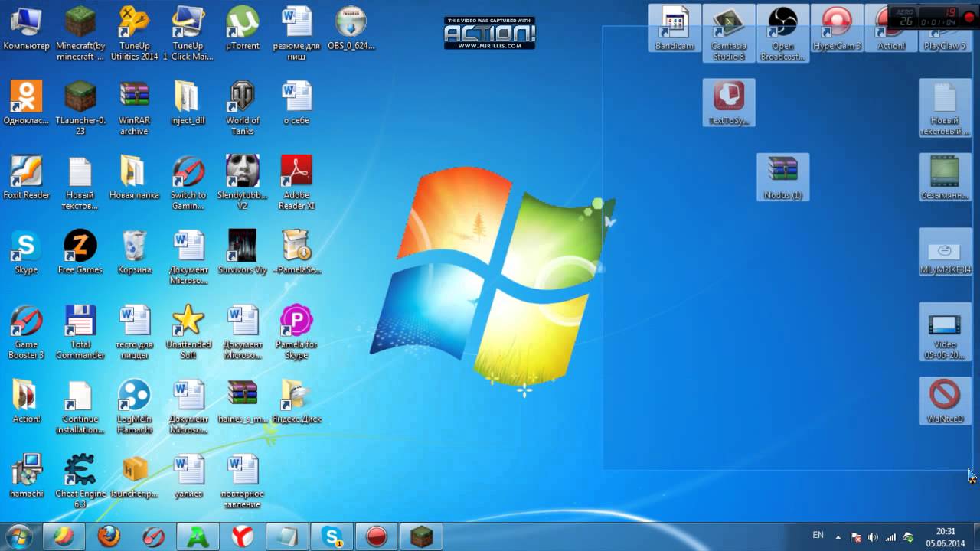Screen dimensions: 980x551
Task: Select the LogMeIn Hamachi shortcut
Action: 134,408
